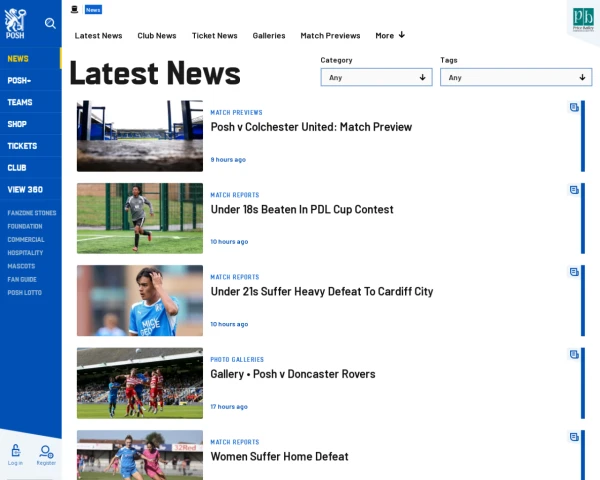Screen dimensions: 600x480
Task: Click PHOTO GALLERIES category label
Action: pyautogui.click(x=237, y=359)
